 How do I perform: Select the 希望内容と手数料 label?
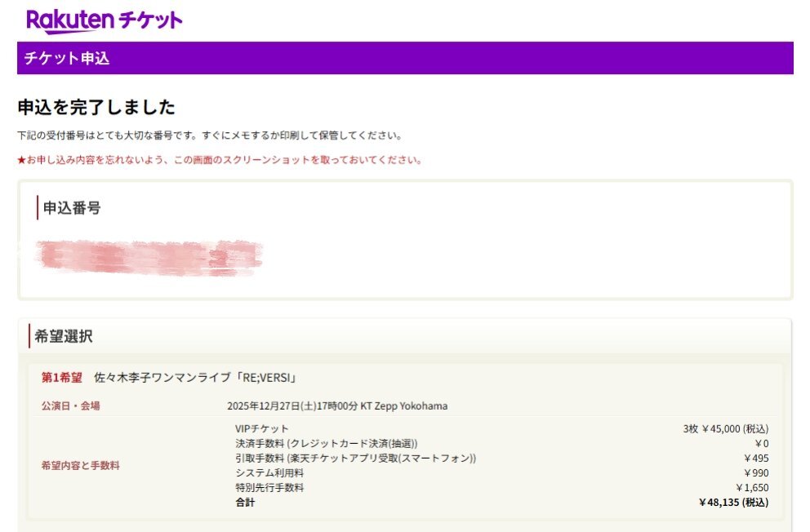(x=81, y=465)
